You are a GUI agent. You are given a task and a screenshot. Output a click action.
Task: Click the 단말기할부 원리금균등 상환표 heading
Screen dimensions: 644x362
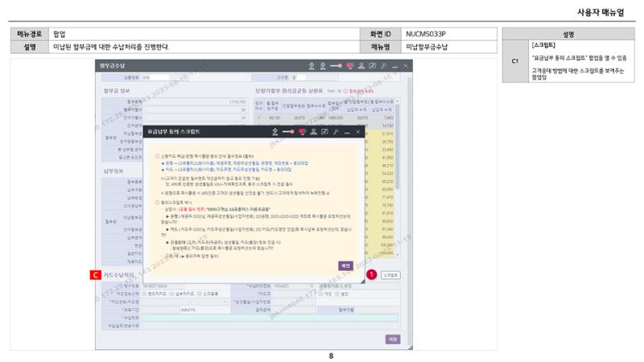pyautogui.click(x=289, y=91)
